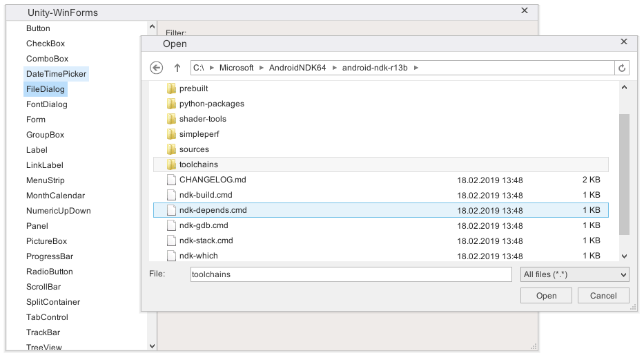Select FileDialog in the control list
Image resolution: width=644 pixels, height=358 pixels.
pyautogui.click(x=46, y=89)
